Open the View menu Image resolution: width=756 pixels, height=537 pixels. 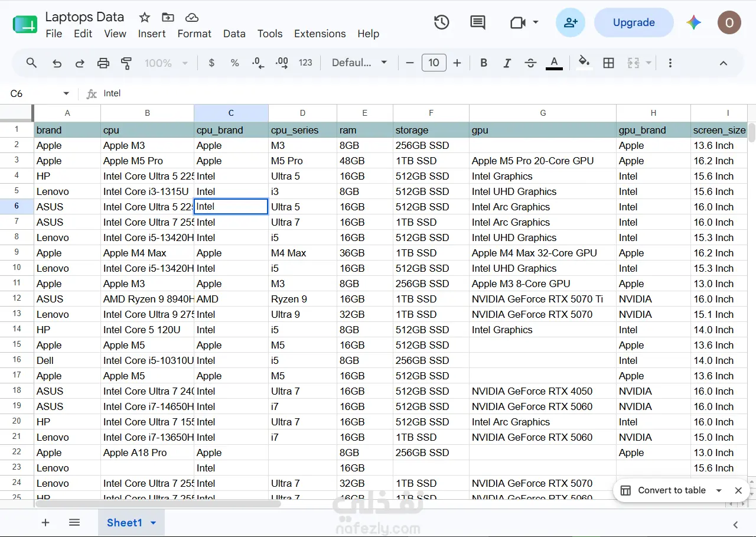(x=115, y=34)
